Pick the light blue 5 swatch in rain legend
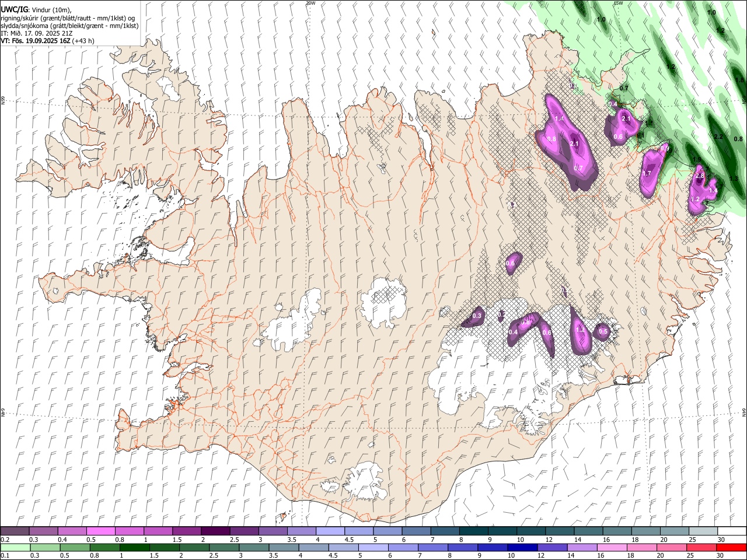The image size is (747, 560). (373, 547)
